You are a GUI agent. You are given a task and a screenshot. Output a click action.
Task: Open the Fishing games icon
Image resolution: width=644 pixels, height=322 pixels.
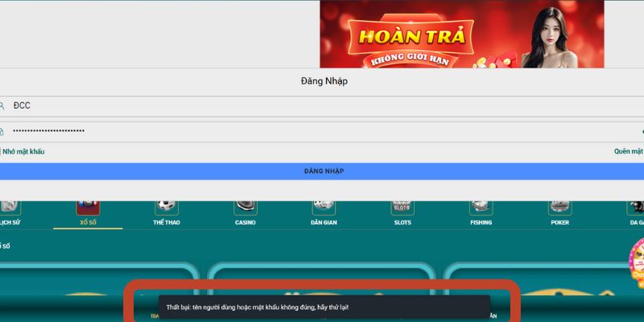pyautogui.click(x=481, y=208)
